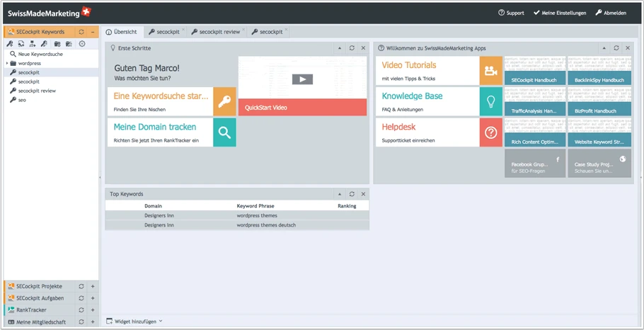
Task: Close the Willkommen zu SwissMadeMarketing Apps widget
Action: coord(628,48)
